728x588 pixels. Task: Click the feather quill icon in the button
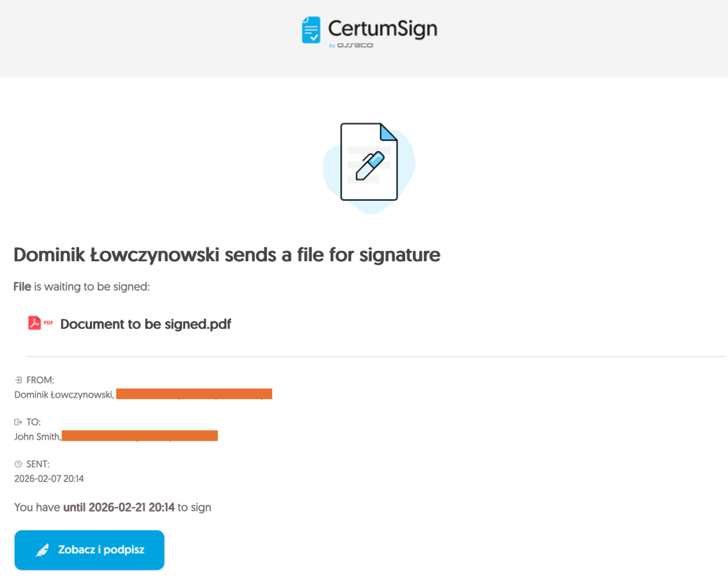tap(43, 550)
